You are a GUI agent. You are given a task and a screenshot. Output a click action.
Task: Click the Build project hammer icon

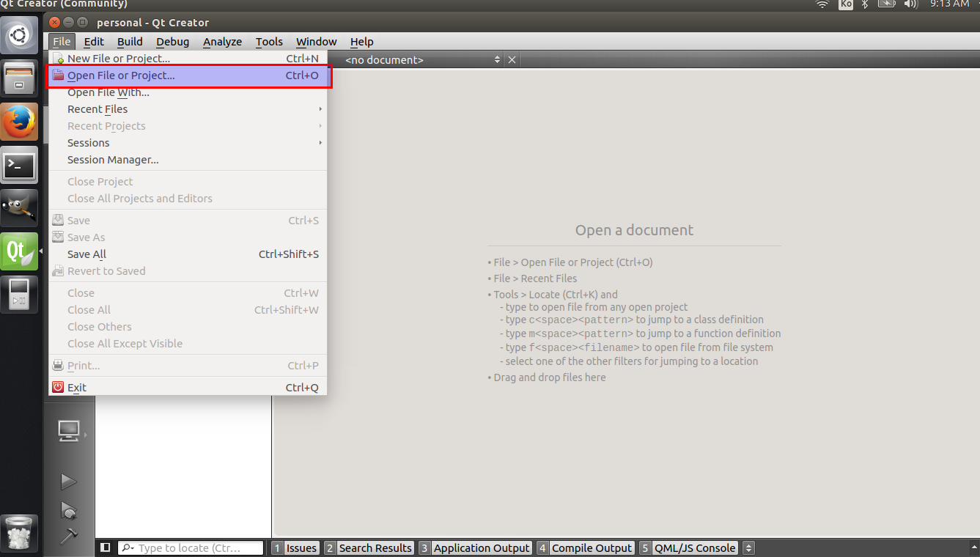pyautogui.click(x=68, y=536)
